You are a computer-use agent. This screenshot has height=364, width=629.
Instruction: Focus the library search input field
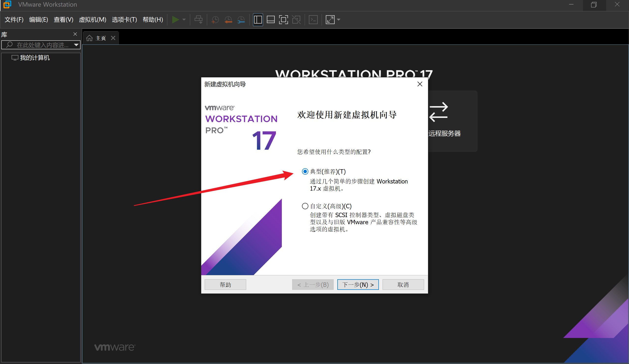pos(41,45)
